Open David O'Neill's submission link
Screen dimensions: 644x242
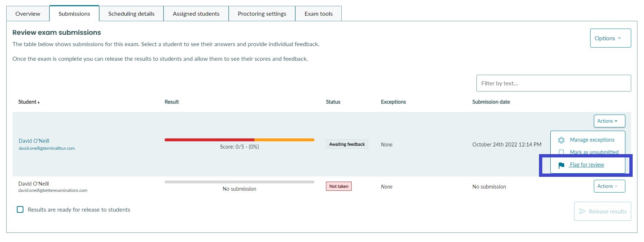click(x=34, y=141)
